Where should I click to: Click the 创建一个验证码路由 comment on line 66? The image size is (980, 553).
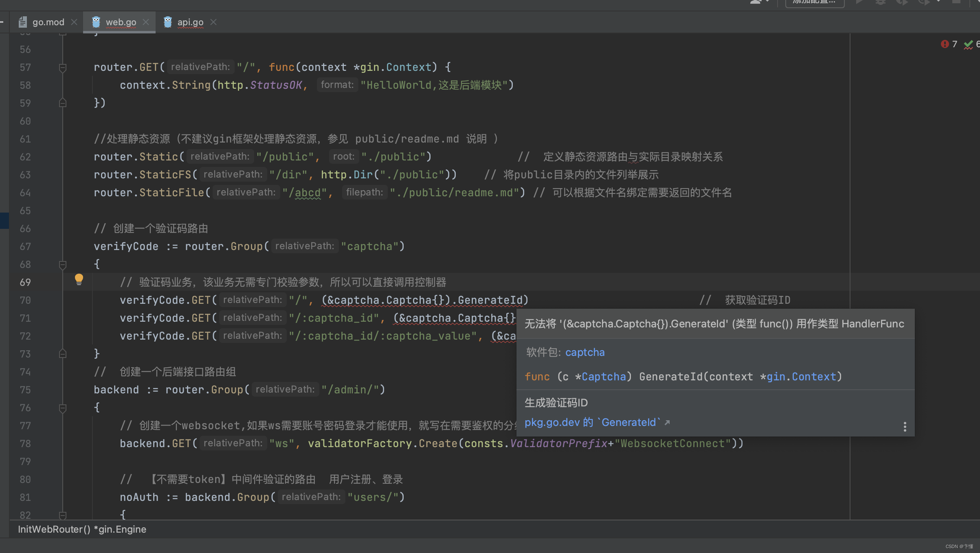click(x=151, y=228)
